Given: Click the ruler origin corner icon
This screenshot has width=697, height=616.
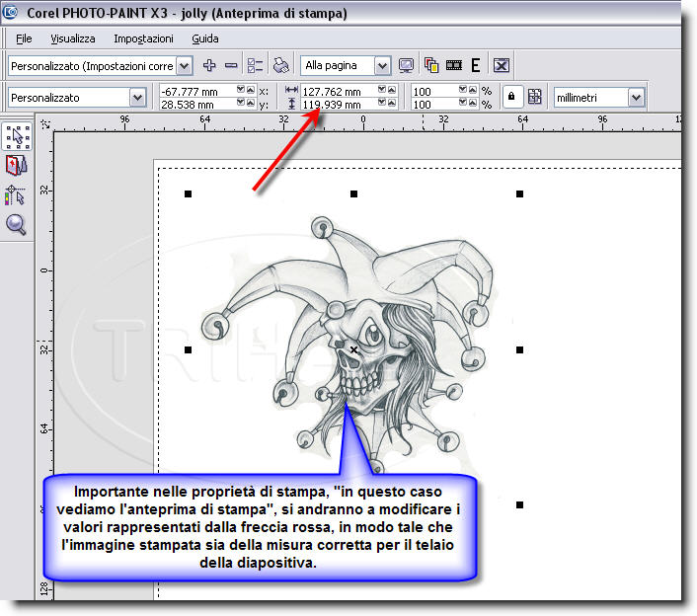Looking at the screenshot, I should point(44,124).
